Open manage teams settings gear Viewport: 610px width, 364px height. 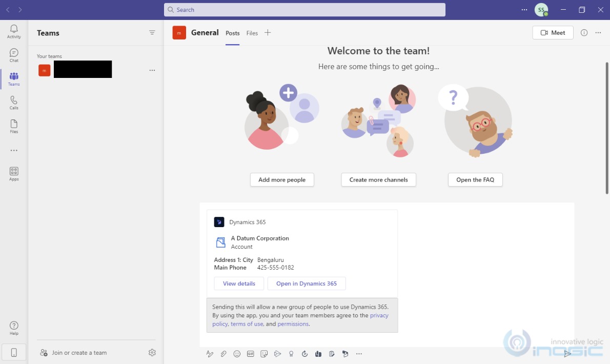(152, 352)
